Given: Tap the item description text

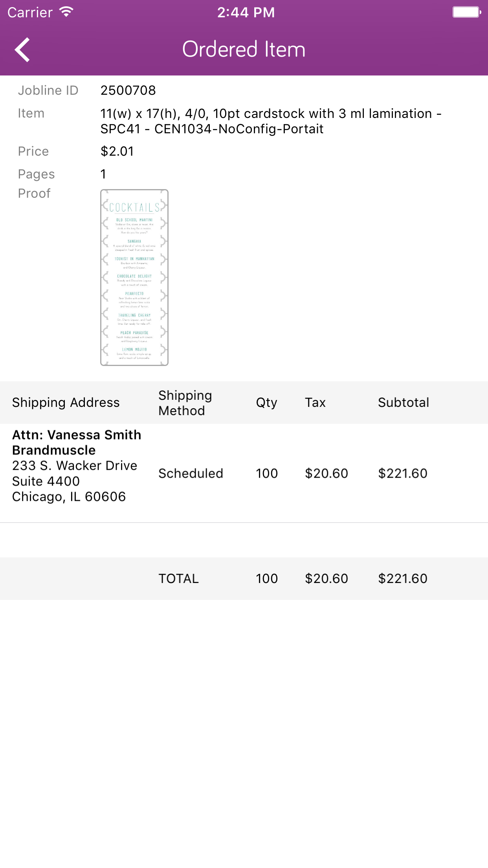Looking at the screenshot, I should point(270,121).
